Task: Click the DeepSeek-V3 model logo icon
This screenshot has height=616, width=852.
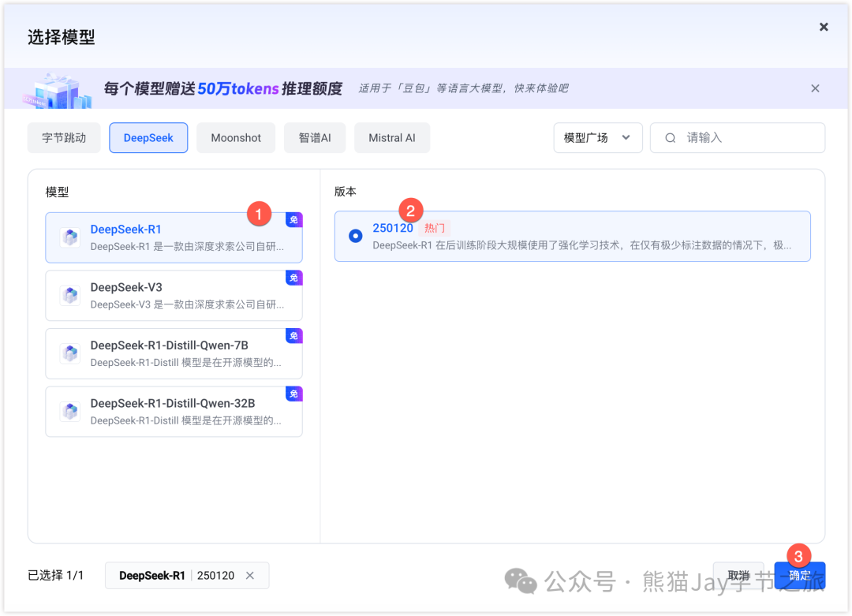Action: coord(70,296)
